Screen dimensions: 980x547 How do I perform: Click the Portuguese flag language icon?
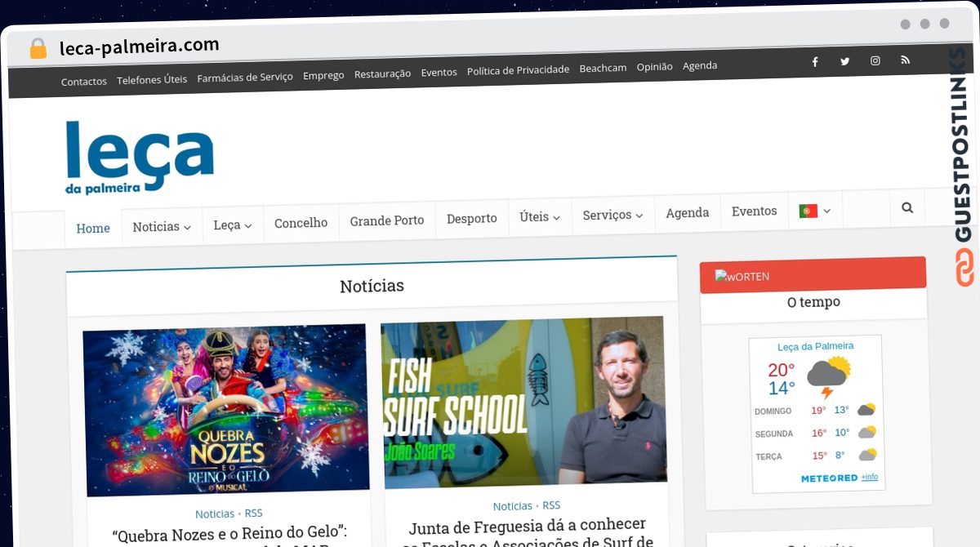click(808, 211)
